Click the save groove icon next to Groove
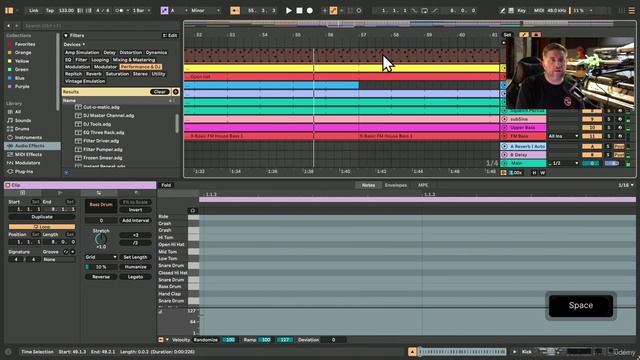This screenshot has height=360, width=640. 73,252
